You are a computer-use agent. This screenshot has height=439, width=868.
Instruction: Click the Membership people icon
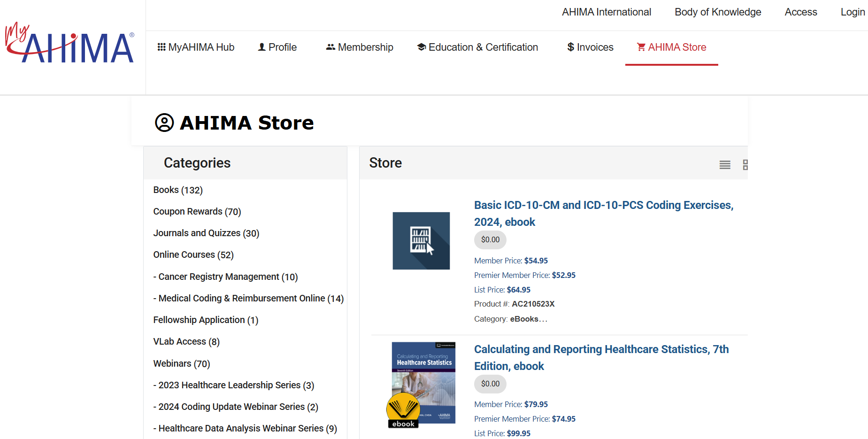330,47
